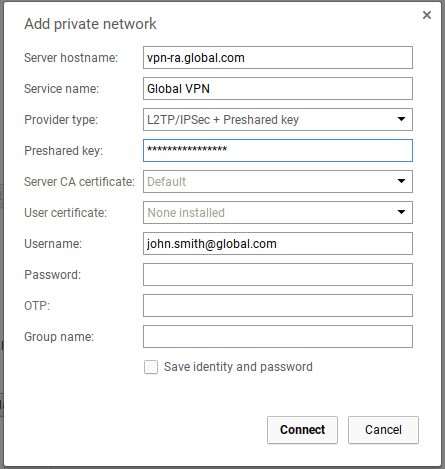445x469 pixels.
Task: Click the Connect button
Action: click(302, 430)
